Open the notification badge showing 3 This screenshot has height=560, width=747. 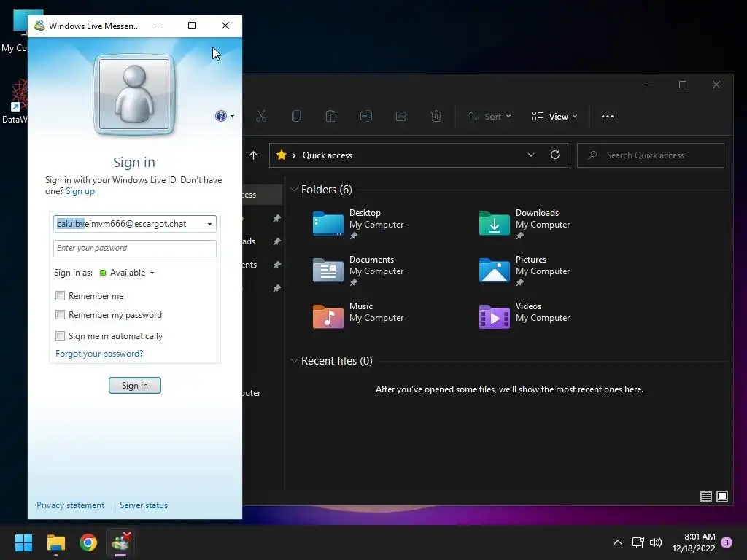tap(727, 542)
